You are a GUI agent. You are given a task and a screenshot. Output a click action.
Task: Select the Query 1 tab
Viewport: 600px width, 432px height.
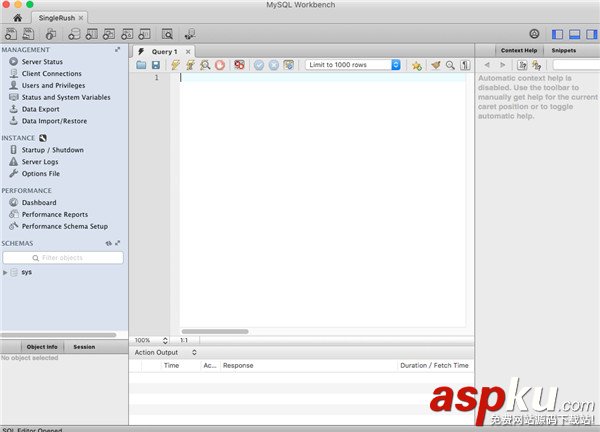pos(164,52)
